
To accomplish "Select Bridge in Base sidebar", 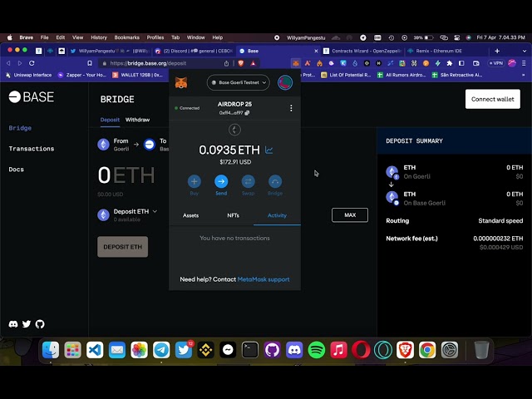I will point(20,128).
